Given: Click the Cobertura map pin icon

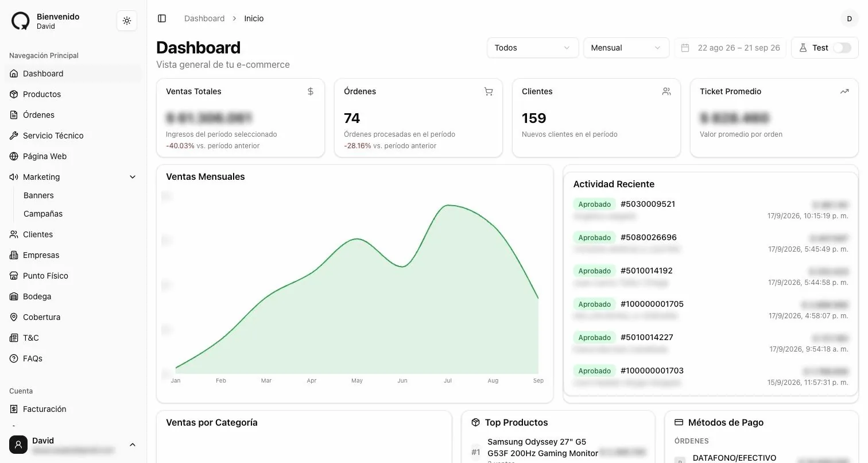Looking at the screenshot, I should tap(14, 317).
